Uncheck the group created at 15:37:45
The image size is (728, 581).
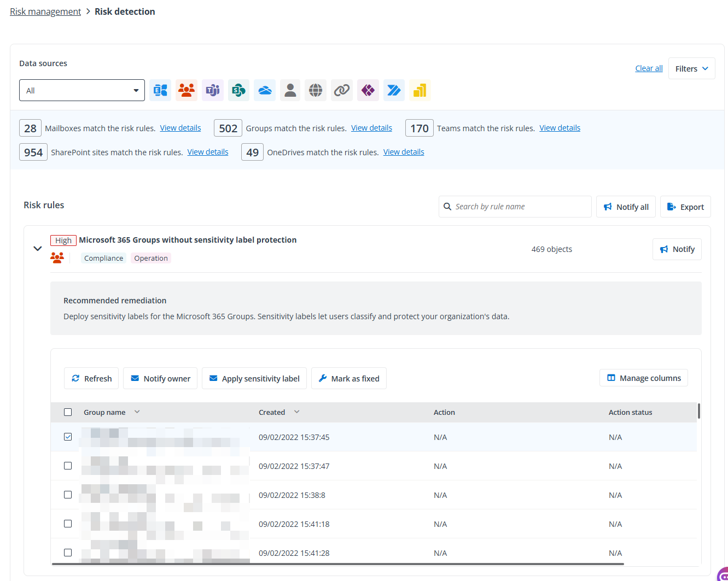68,437
